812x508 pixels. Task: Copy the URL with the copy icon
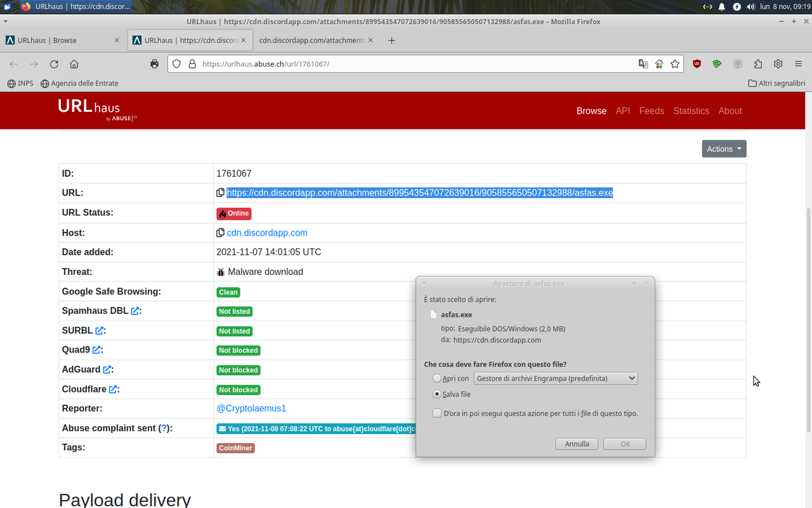point(220,193)
